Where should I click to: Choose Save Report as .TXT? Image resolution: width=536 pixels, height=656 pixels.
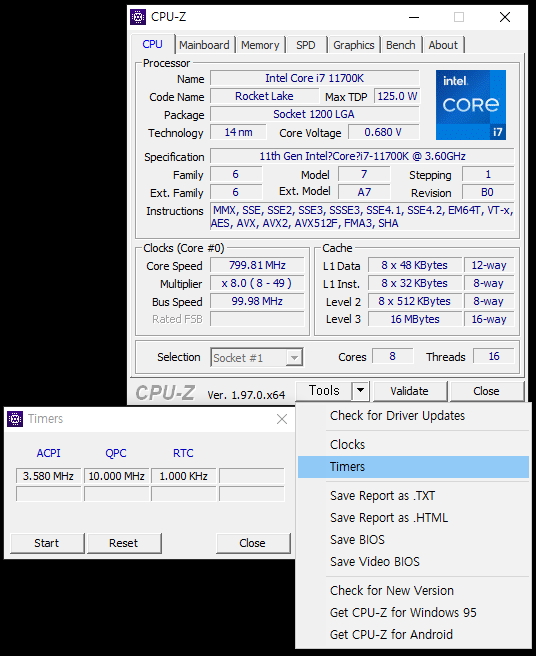413,496
